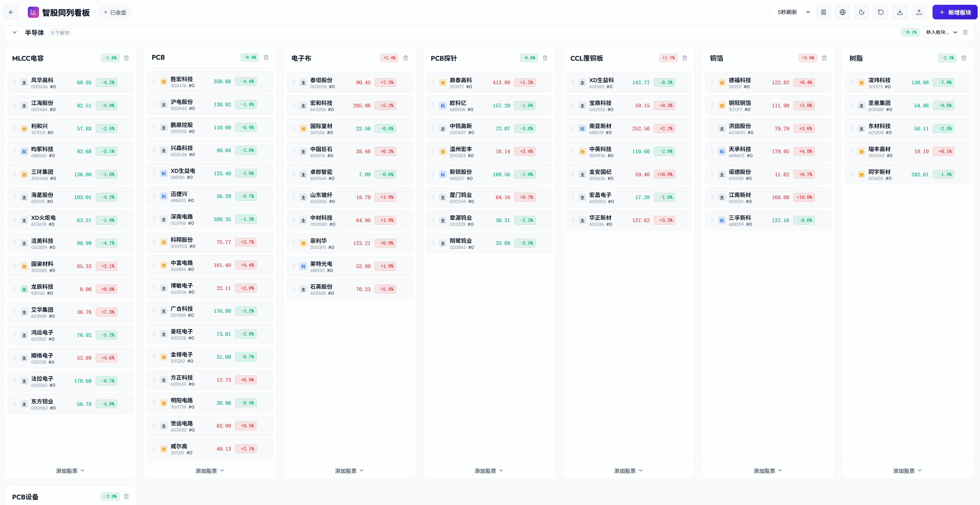Go back using the arrow button

pyautogui.click(x=11, y=12)
